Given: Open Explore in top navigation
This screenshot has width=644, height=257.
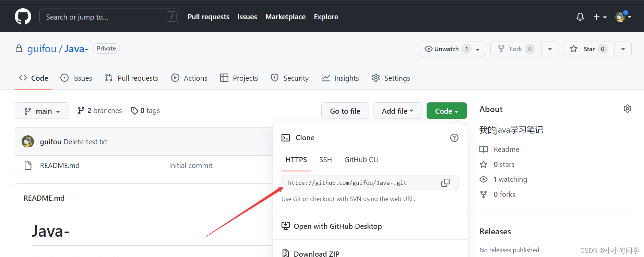Looking at the screenshot, I should 326,17.
